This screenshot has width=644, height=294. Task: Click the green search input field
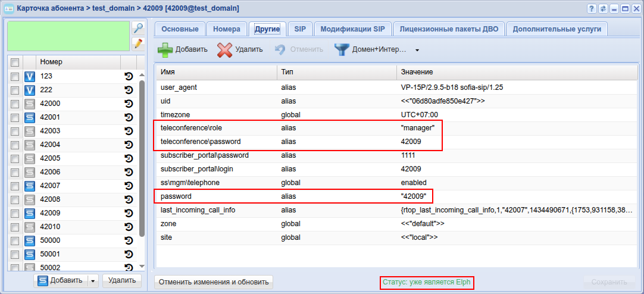click(x=68, y=36)
